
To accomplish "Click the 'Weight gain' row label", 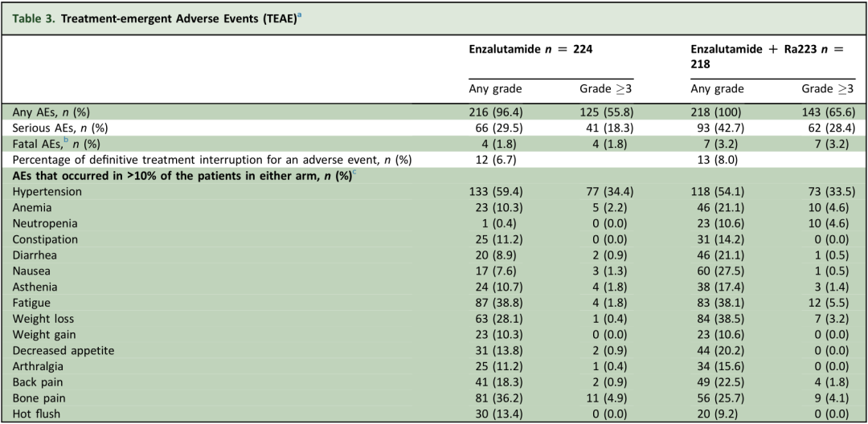I will pos(43,334).
